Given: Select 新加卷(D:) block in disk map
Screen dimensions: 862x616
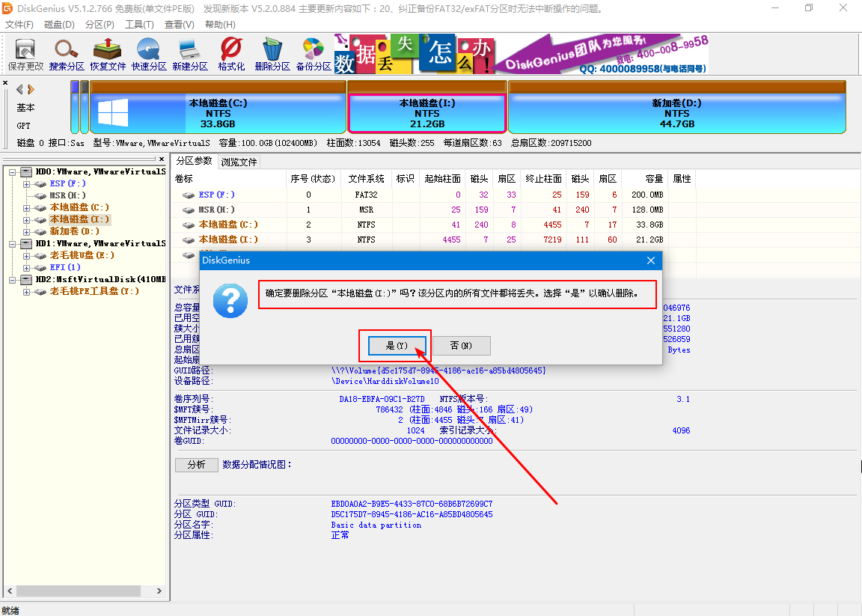Looking at the screenshot, I should click(x=676, y=107).
